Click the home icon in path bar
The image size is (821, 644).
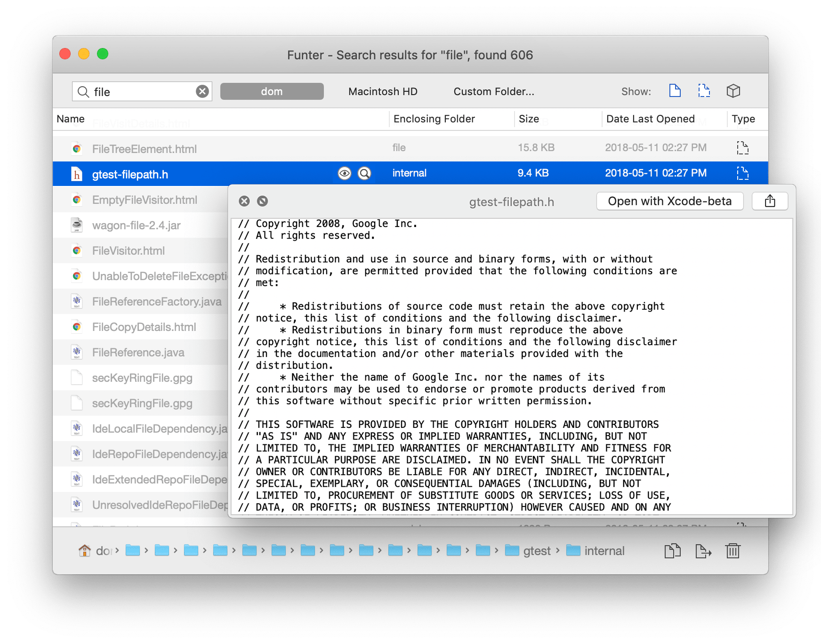pos(85,550)
